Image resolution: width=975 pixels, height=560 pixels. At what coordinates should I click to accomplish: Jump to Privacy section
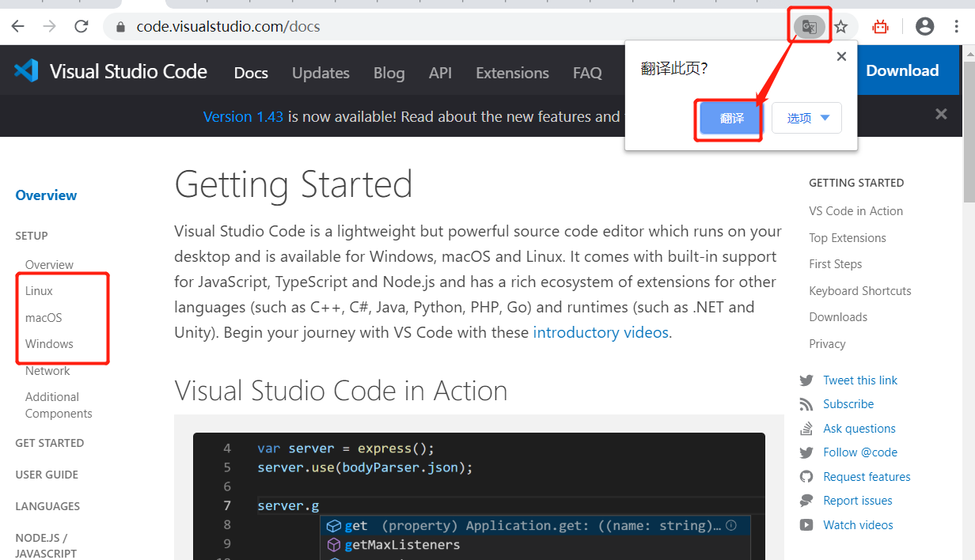tap(827, 344)
